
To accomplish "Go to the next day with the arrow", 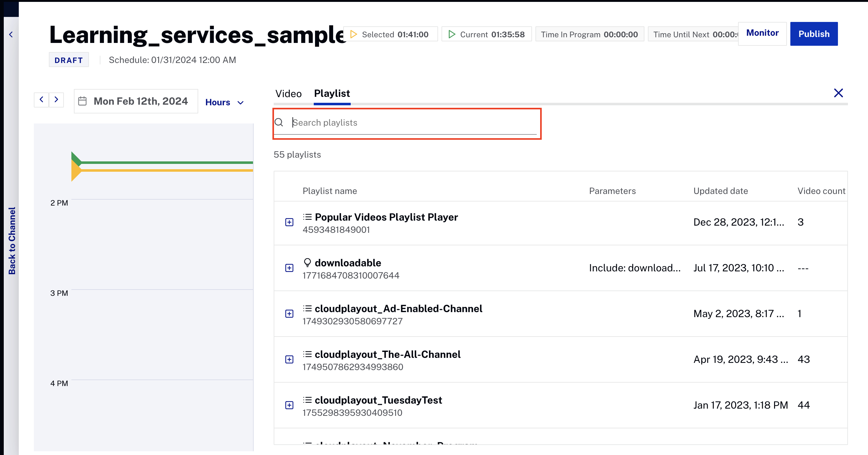I will (56, 100).
